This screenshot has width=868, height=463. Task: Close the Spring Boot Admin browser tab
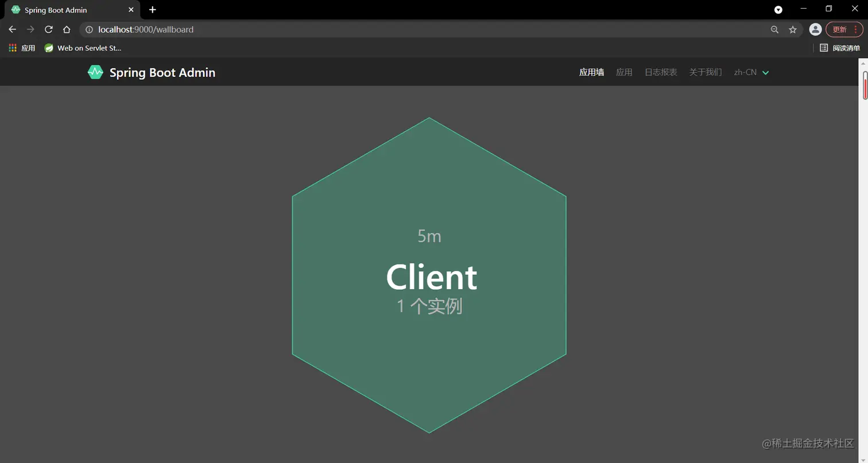coord(131,10)
